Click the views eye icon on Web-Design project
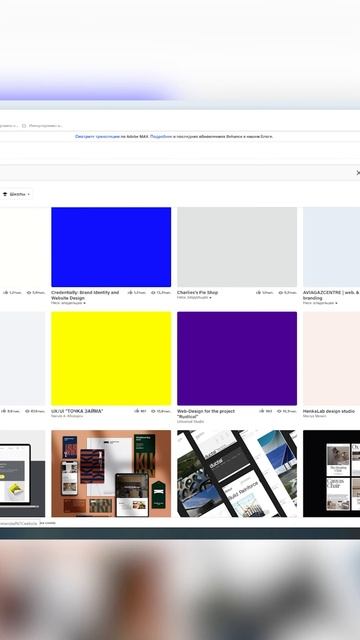Image resolution: width=360 pixels, height=640 pixels. (279, 411)
